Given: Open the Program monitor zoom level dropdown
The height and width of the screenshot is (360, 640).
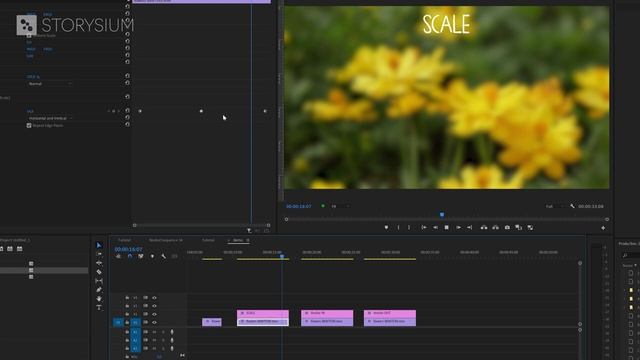Looking at the screenshot, I should click(x=340, y=206).
